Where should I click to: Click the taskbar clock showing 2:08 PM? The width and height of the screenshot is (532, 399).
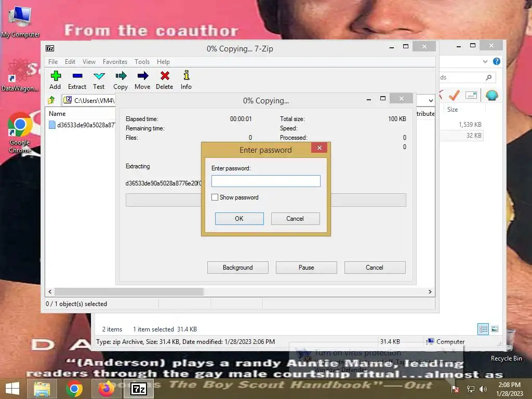[509, 389]
